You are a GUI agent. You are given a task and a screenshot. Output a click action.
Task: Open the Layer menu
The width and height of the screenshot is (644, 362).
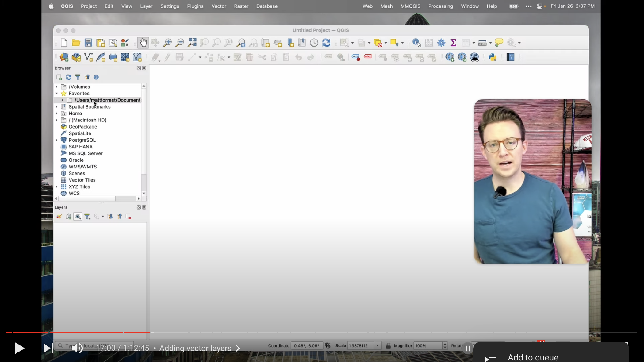tap(146, 6)
